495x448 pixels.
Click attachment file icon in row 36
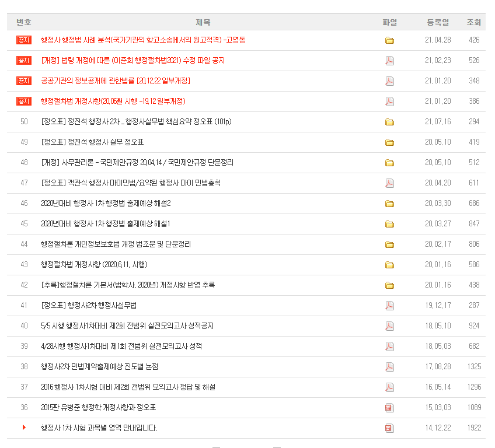tap(389, 408)
